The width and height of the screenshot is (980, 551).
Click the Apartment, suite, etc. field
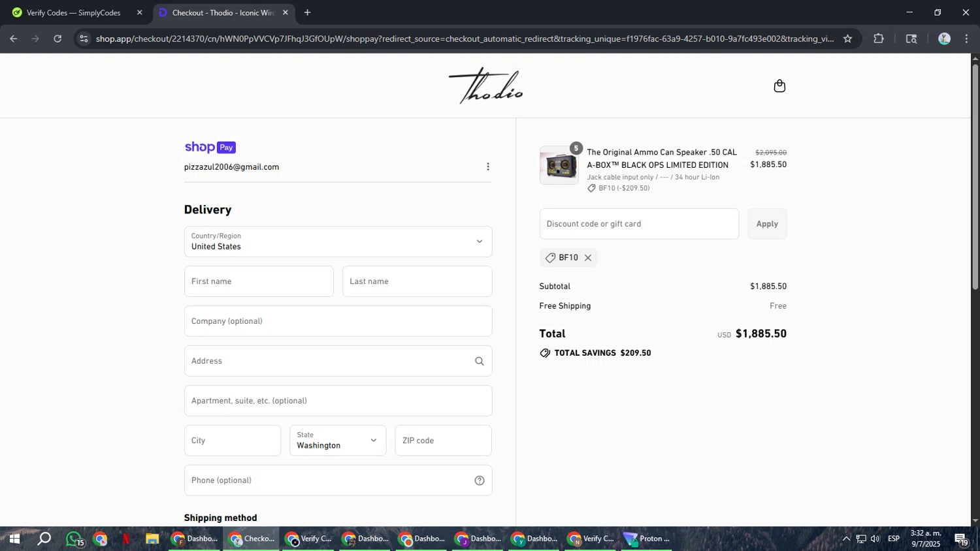click(x=338, y=401)
